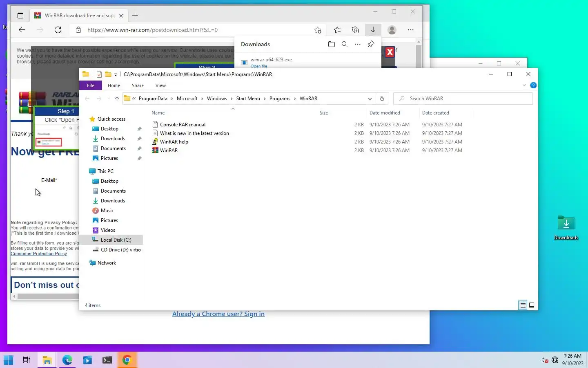Open File Explorer help with the question mark icon
The image size is (588, 368).
click(x=533, y=85)
